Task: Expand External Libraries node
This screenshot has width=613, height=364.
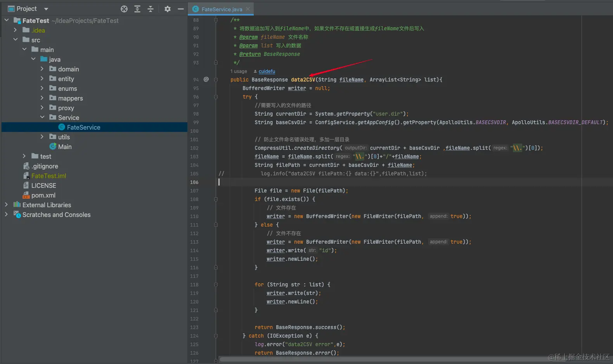Action: (6, 205)
